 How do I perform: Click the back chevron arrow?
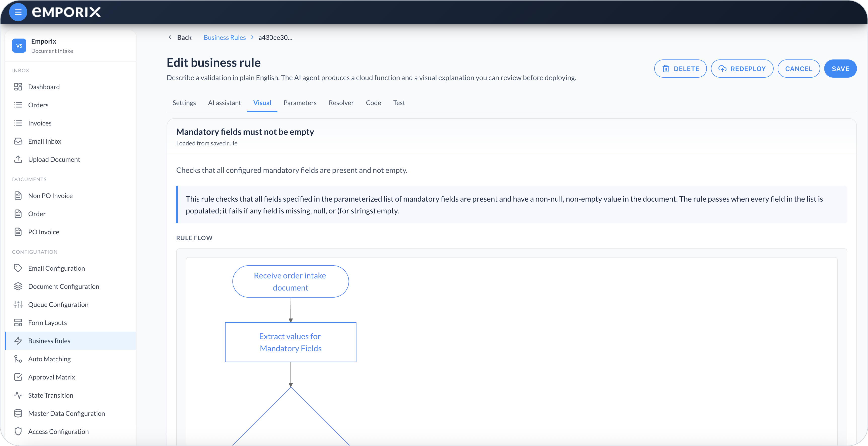pyautogui.click(x=170, y=38)
